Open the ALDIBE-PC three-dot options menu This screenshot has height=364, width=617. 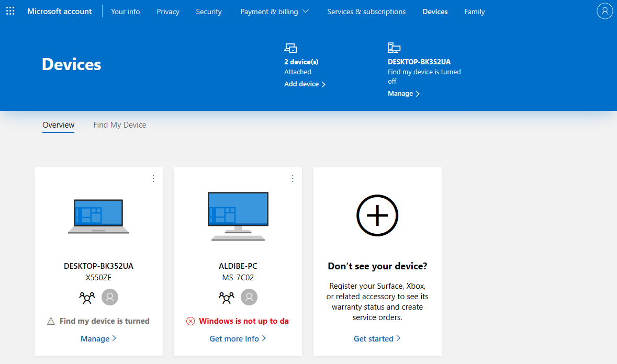(293, 179)
